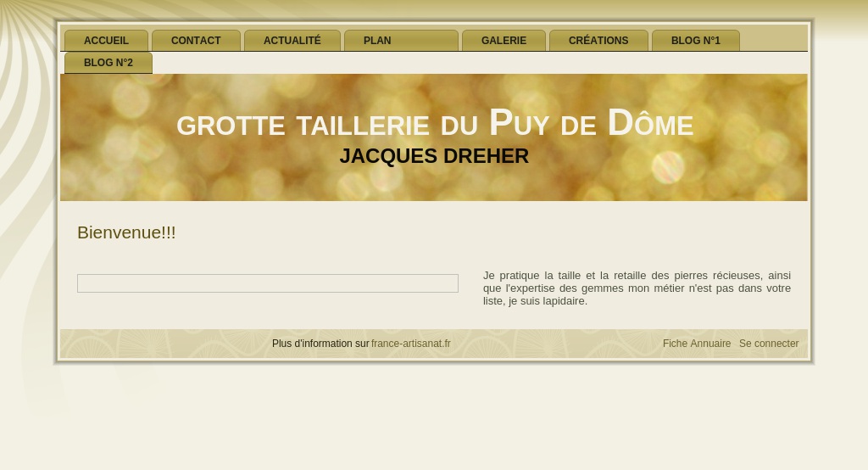Switch to the ACTUALITÉ tab
868x470 pixels.
coord(292,41)
